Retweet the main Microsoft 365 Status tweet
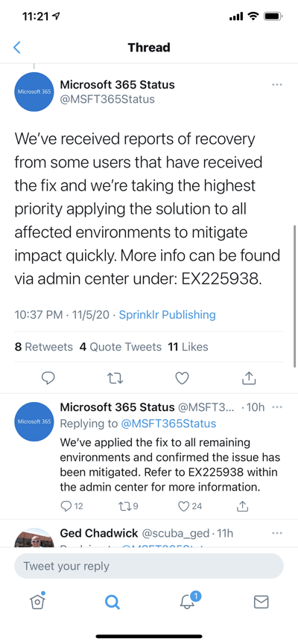This screenshot has height=644, width=298. pos(115,378)
